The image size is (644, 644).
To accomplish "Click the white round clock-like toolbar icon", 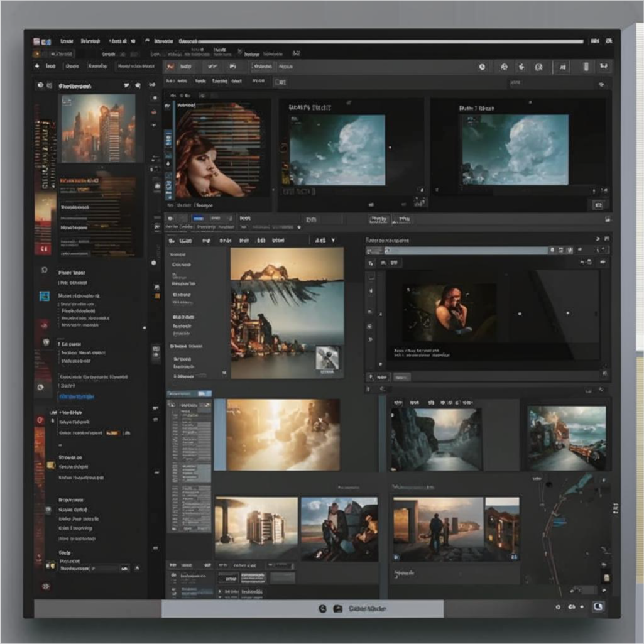I will coord(482,67).
